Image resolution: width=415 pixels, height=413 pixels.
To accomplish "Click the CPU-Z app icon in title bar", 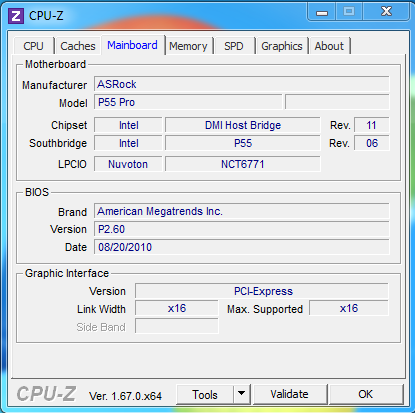I will click(16, 16).
